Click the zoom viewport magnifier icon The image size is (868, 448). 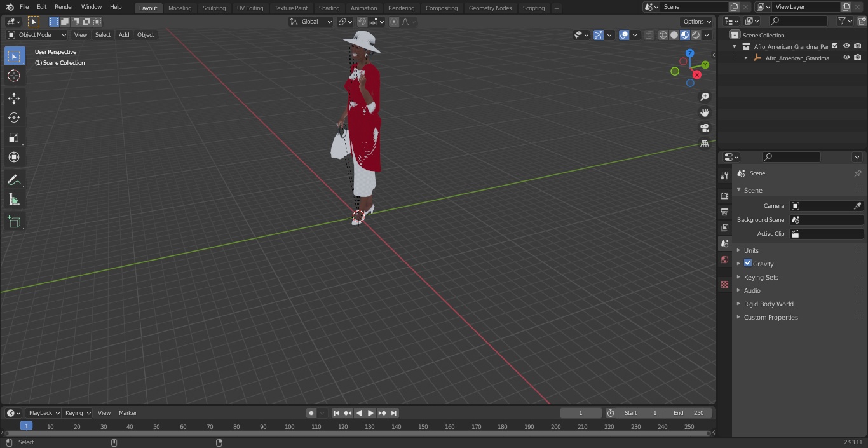click(x=705, y=97)
